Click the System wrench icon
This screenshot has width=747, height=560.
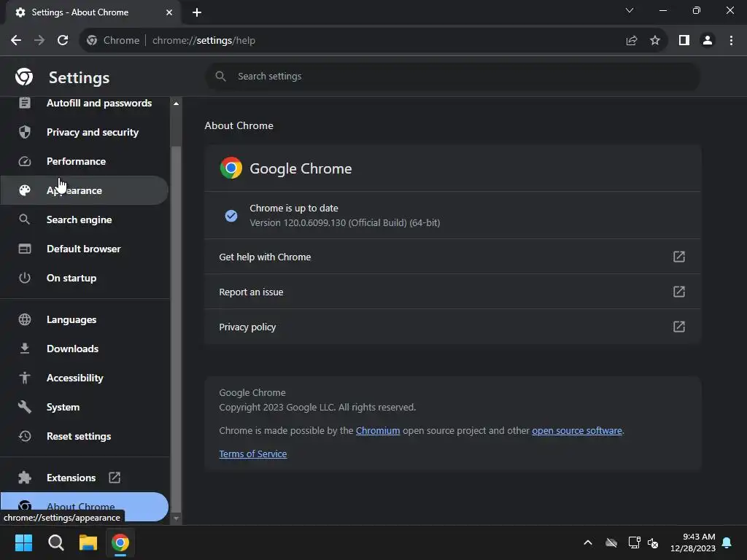pos(25,407)
